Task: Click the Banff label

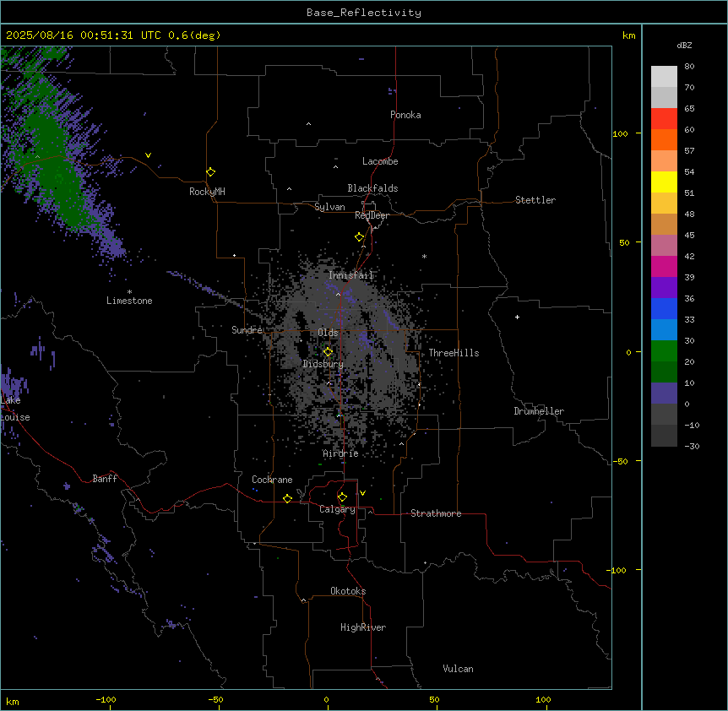Action: [x=105, y=479]
